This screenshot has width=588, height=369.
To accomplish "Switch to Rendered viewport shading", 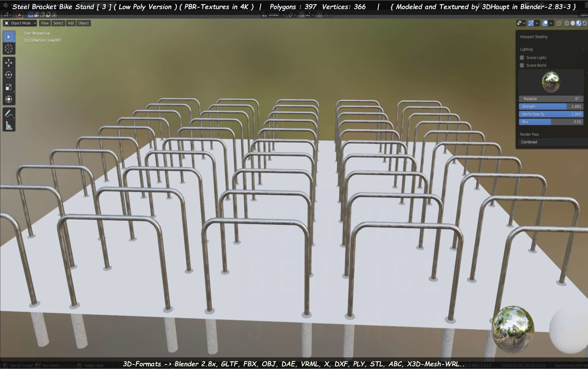I will (584, 23).
